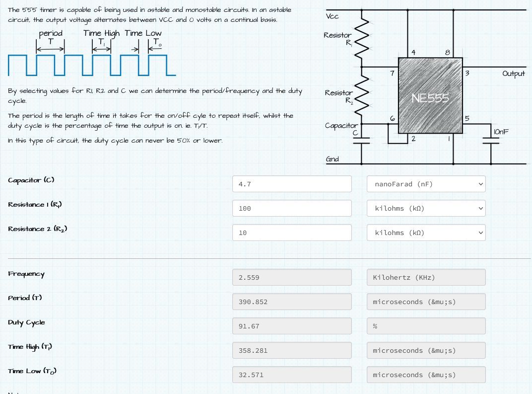Click the Kilohertz frequency unit field

tap(426, 278)
